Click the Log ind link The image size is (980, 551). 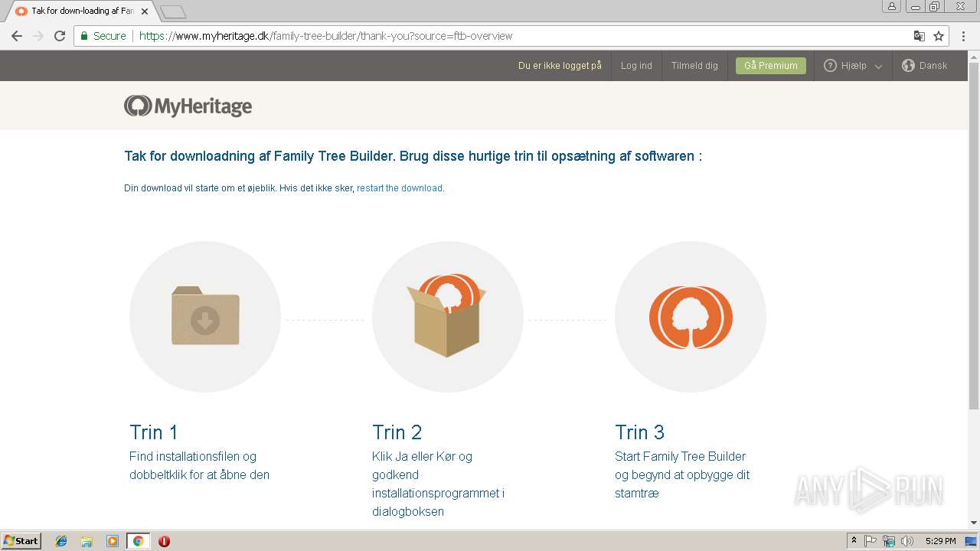point(636,66)
